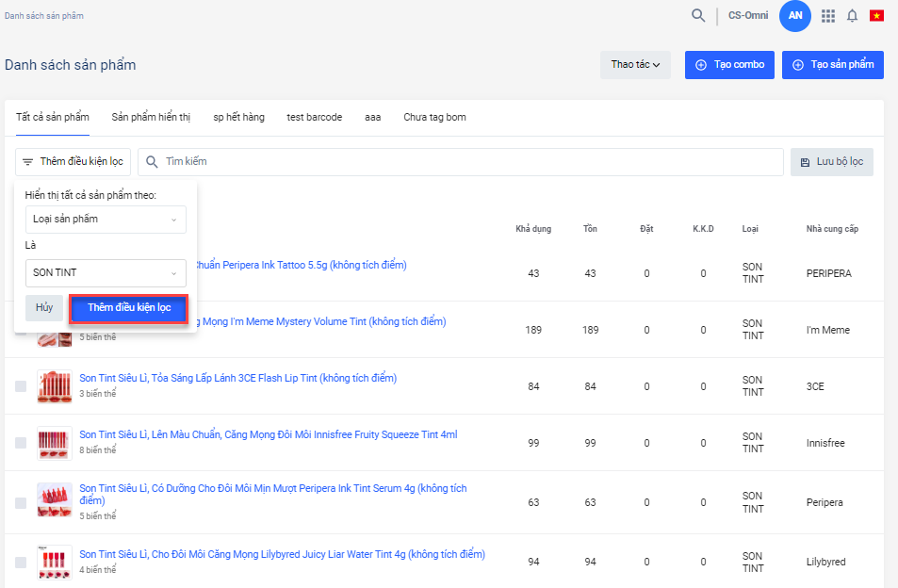Click the search magnifier icon in header
The width and height of the screenshot is (898, 588).
698,15
